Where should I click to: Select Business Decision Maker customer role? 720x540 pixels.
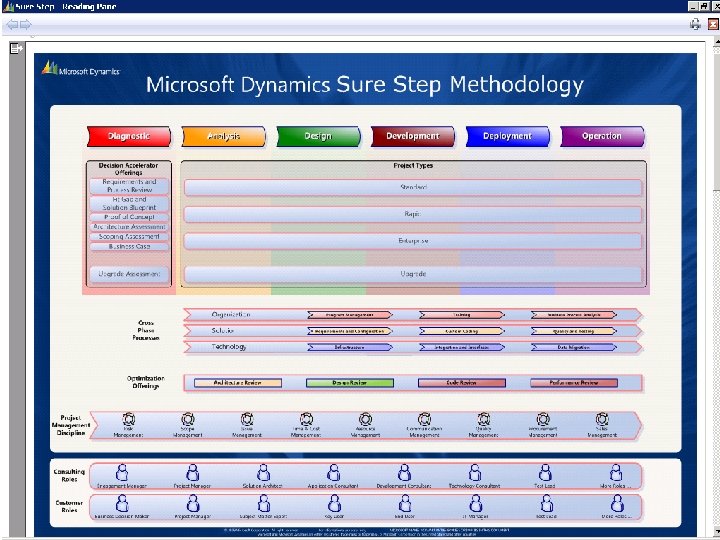(122, 504)
